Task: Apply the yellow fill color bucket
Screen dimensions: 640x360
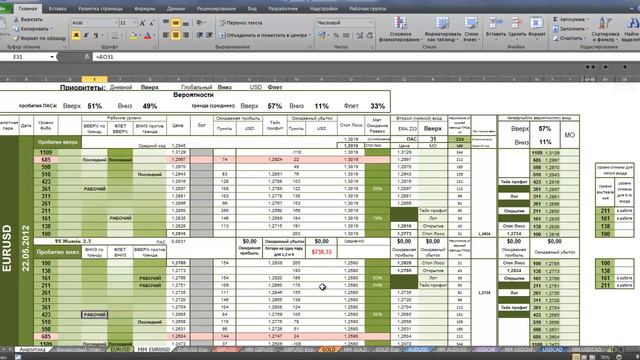Action: [133, 36]
